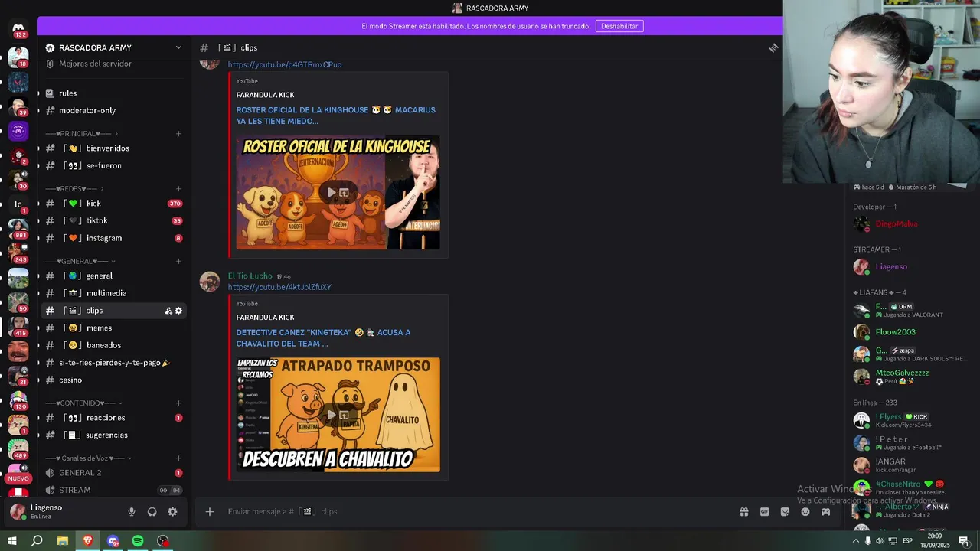Open user settings gear icon
Viewport: 980px width, 551px height.
tap(172, 512)
